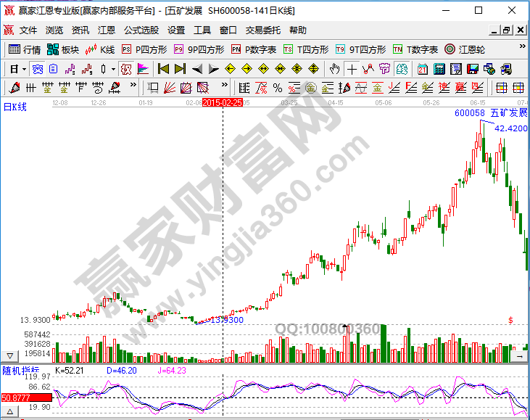Screen dimensions: 530x420
Task: Click the yellow diamond right-arrow icon
Action: 247,69
